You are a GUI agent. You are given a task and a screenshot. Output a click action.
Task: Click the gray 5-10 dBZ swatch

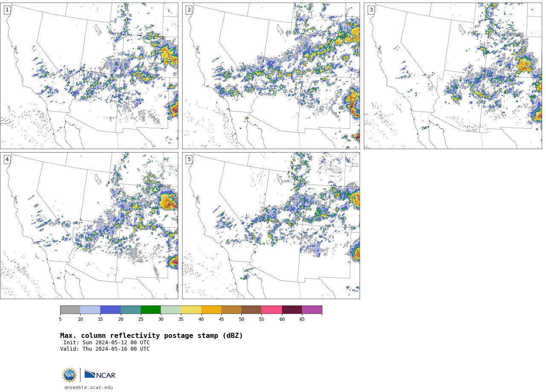pyautogui.click(x=70, y=310)
